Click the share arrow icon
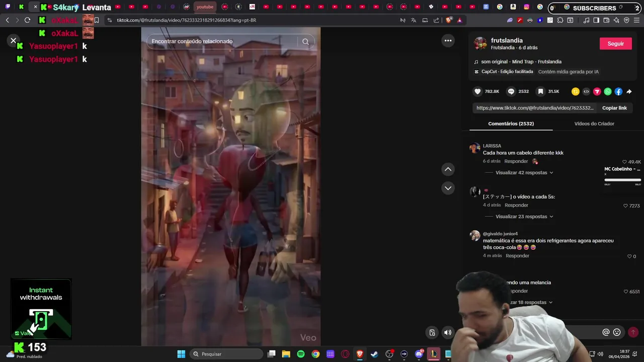 pyautogui.click(x=629, y=92)
